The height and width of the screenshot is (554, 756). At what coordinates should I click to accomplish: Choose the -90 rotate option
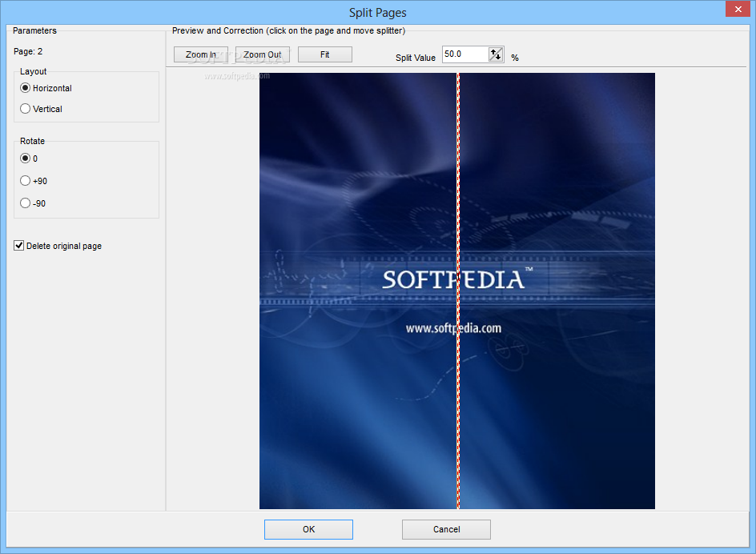(x=26, y=203)
